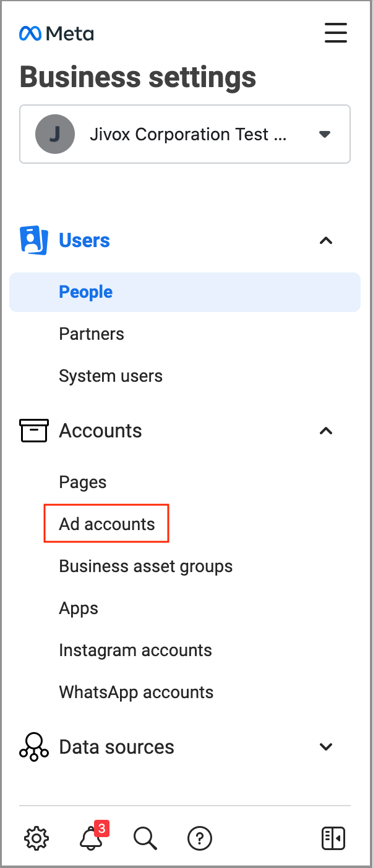Go to System users
Image resolution: width=373 pixels, height=868 pixels.
(111, 376)
